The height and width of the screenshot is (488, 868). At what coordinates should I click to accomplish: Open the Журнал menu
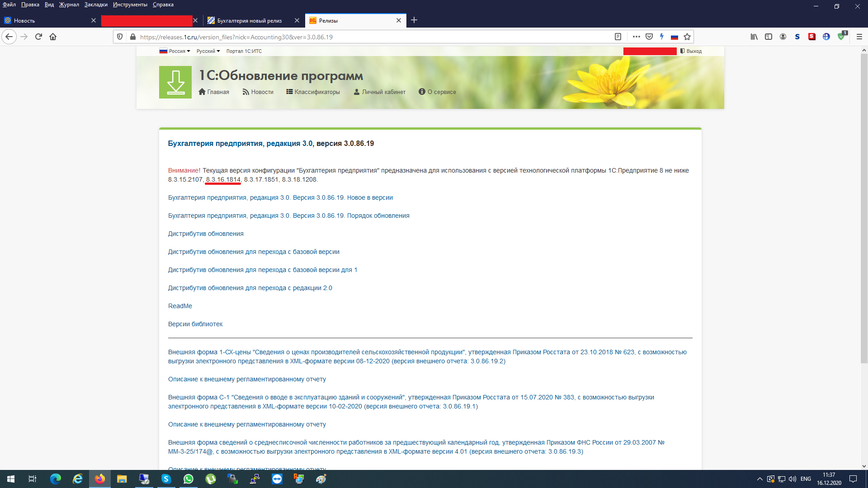(69, 5)
